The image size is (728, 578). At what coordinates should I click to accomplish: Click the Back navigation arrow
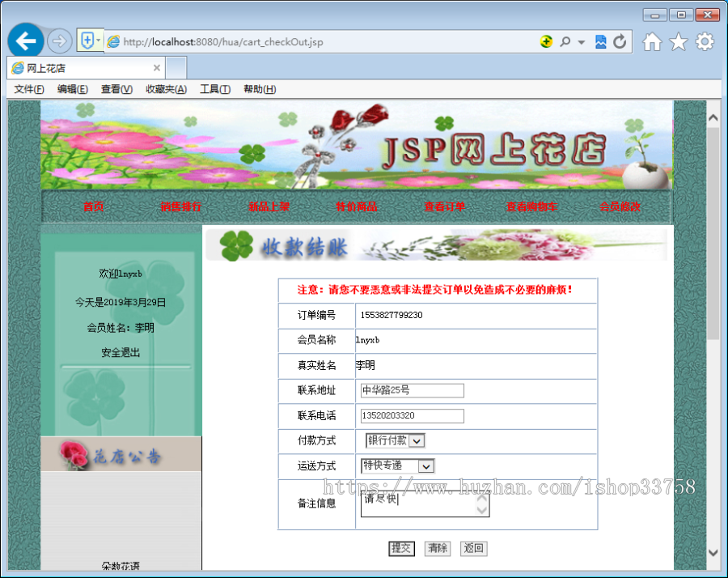(25, 40)
